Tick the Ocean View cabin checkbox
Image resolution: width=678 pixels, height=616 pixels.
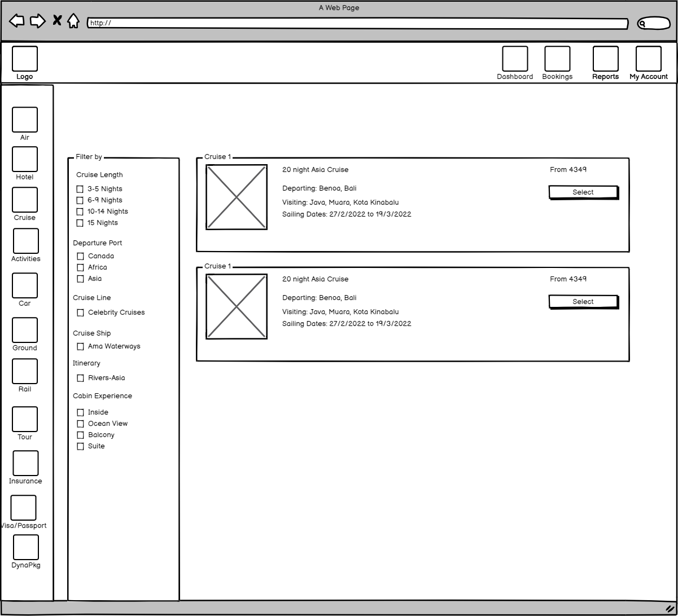pos(80,424)
